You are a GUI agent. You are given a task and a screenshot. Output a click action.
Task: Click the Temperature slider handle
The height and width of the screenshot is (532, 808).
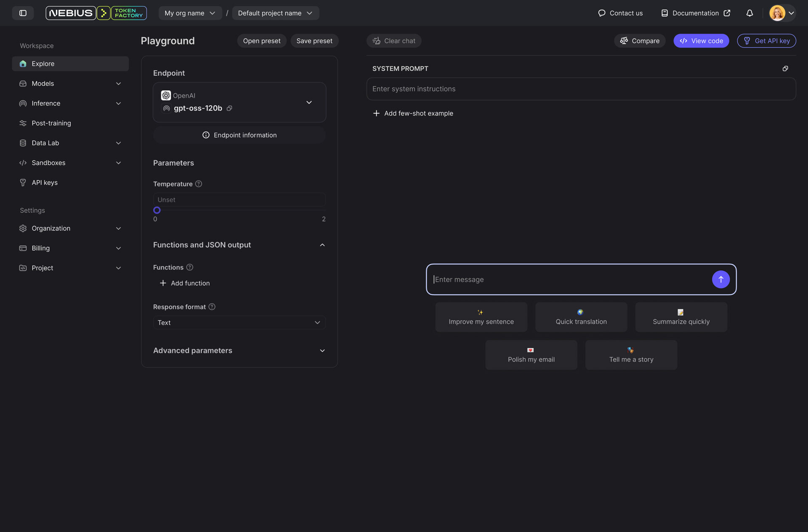tap(157, 210)
